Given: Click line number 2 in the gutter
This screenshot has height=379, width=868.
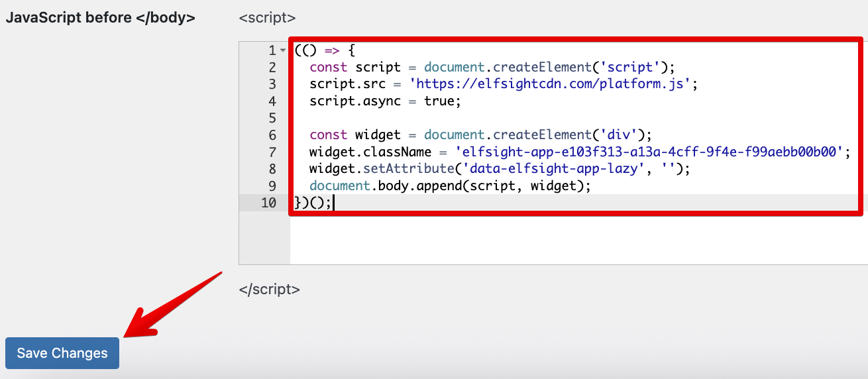Looking at the screenshot, I should [x=272, y=68].
